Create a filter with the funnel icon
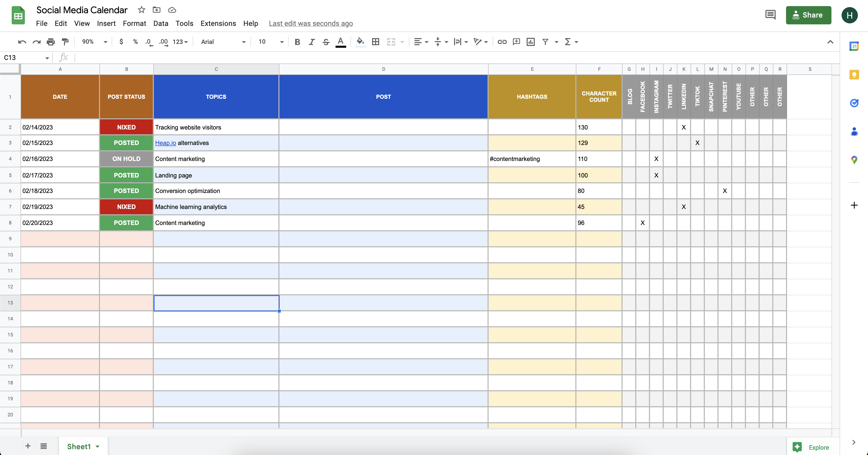Image resolution: width=868 pixels, height=455 pixels. (x=545, y=42)
